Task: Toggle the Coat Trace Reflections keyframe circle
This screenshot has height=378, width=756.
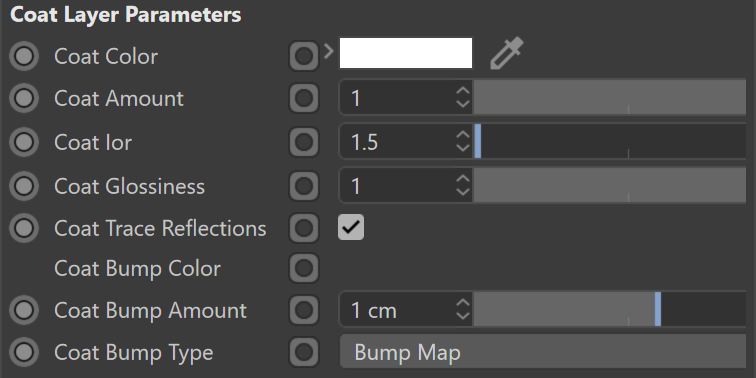Action: click(x=24, y=228)
